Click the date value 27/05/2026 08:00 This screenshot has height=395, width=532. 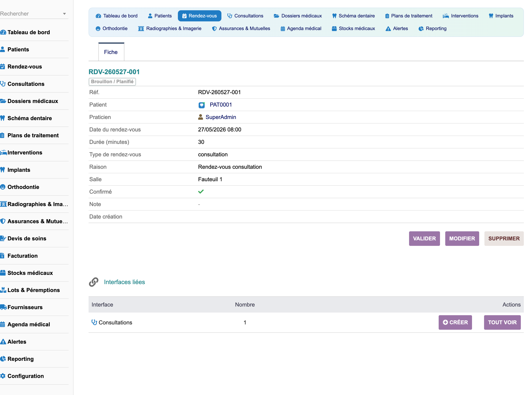220,129
